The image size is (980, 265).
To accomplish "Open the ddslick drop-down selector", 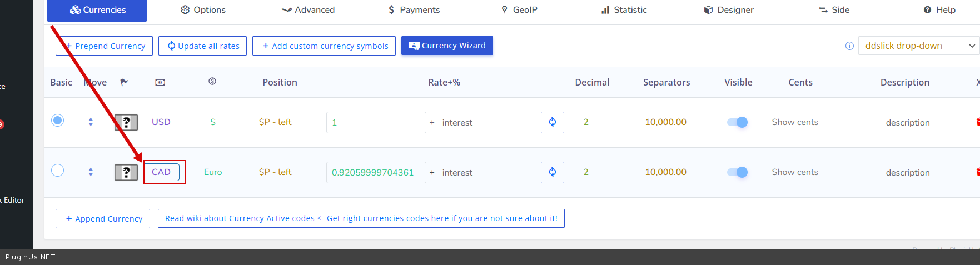I will [x=919, y=46].
